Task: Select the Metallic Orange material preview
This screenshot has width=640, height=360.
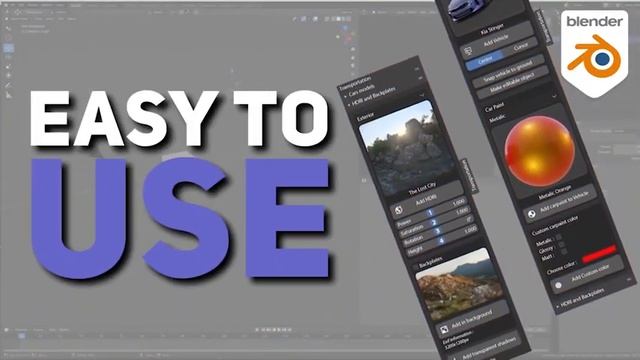Action: pyautogui.click(x=540, y=151)
